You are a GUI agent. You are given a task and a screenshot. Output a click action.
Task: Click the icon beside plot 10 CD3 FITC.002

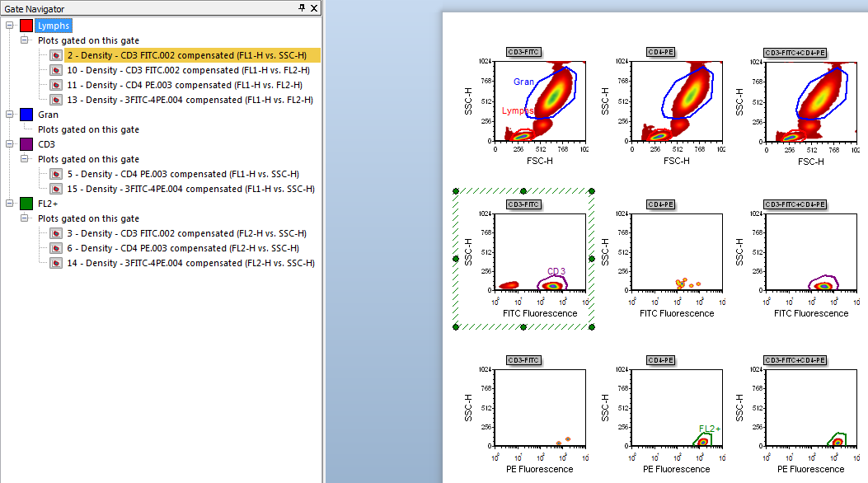click(56, 70)
